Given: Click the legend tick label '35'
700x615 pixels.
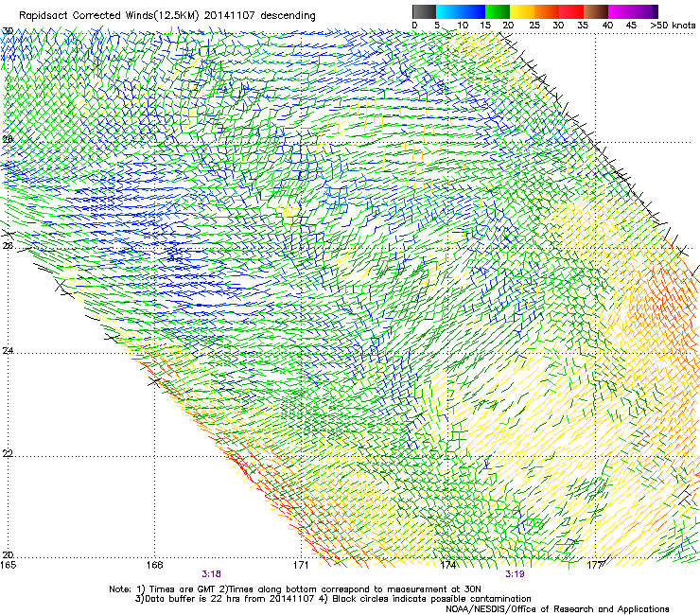Looking at the screenshot, I should pos(583,26).
